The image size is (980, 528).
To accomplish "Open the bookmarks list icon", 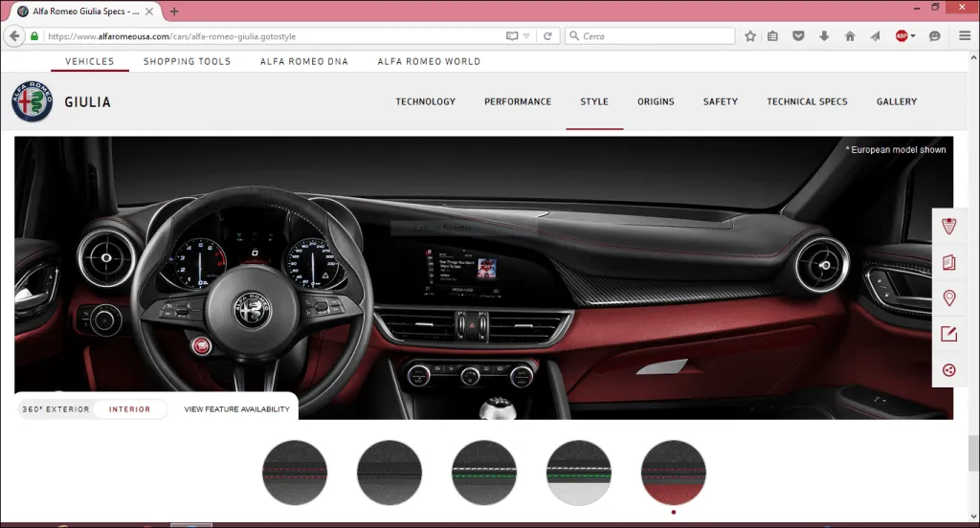I will point(772,36).
